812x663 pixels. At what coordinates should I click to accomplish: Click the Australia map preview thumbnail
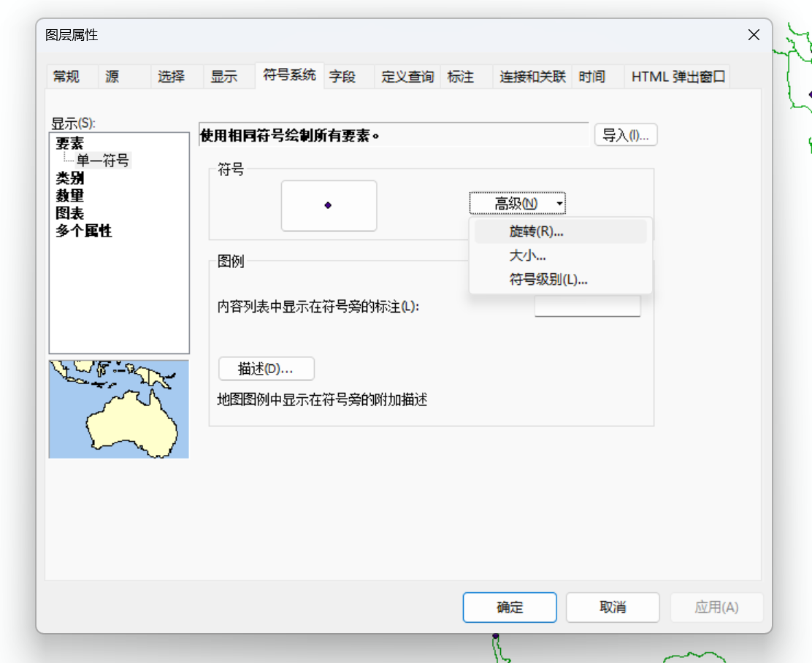click(118, 409)
